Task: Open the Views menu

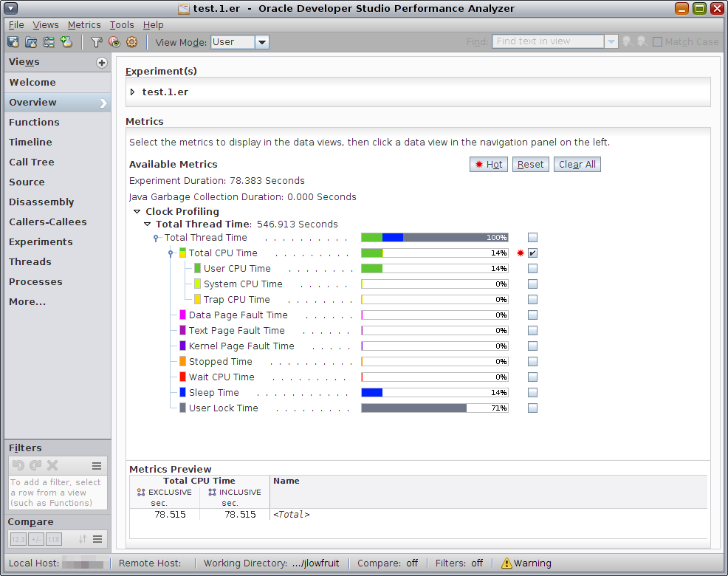Action: pyautogui.click(x=46, y=25)
